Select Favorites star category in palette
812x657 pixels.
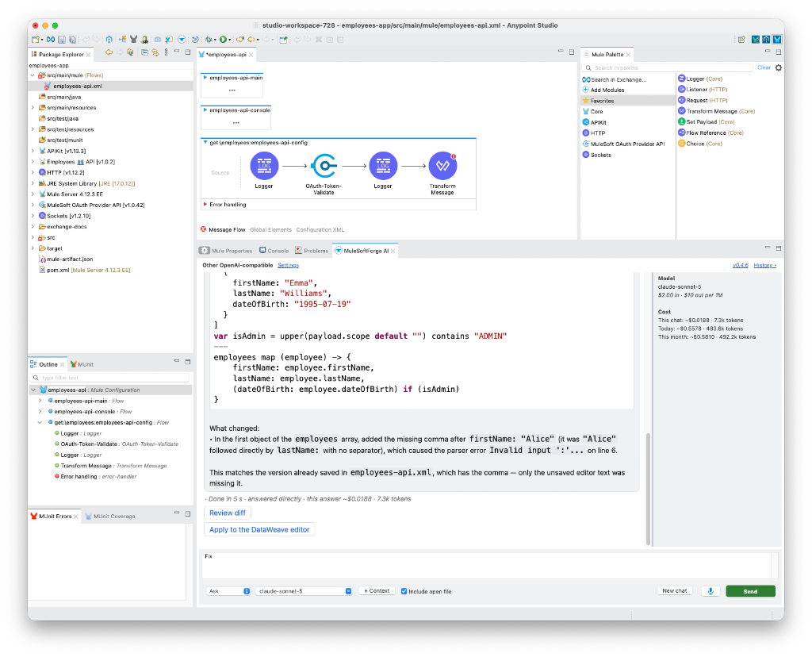point(598,101)
